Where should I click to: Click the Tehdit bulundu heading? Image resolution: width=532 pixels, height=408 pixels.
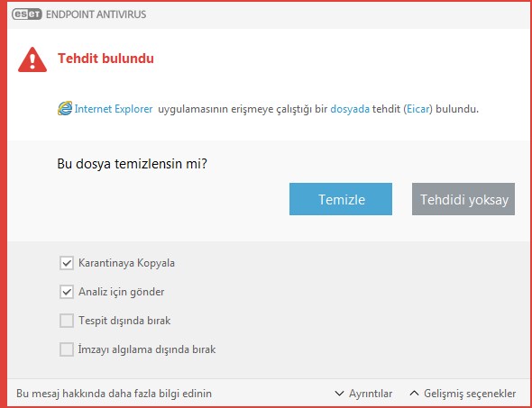(x=105, y=59)
